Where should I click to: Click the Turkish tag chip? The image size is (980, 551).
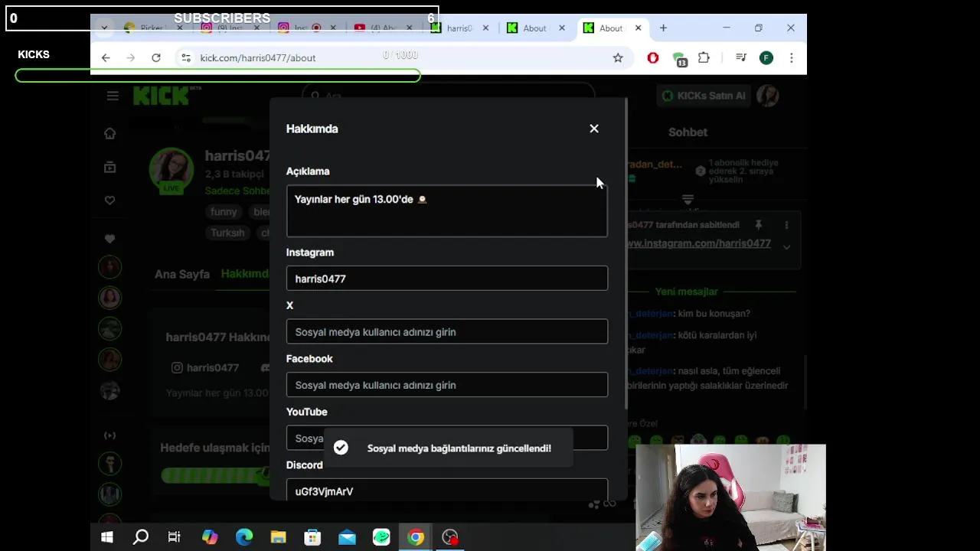pyautogui.click(x=227, y=233)
